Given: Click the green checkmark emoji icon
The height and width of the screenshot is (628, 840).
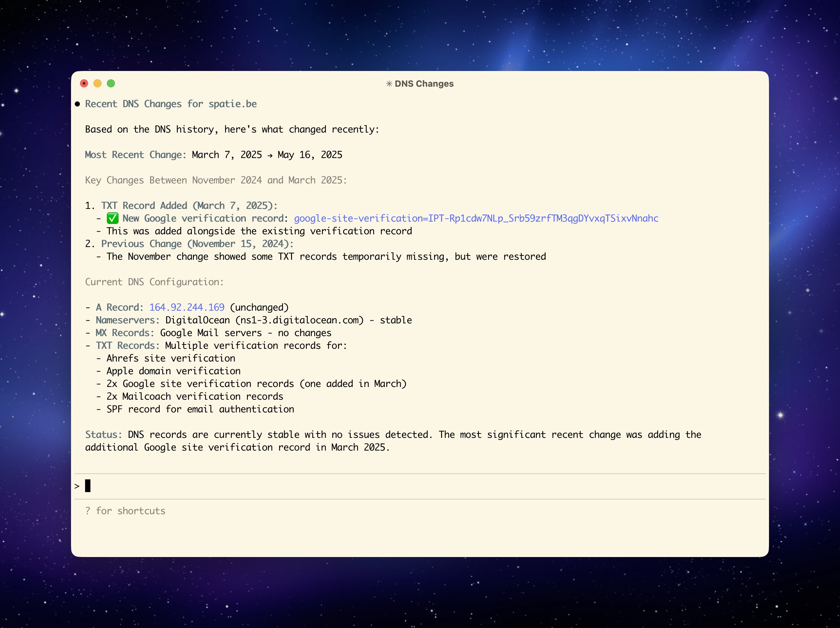Looking at the screenshot, I should coord(113,218).
